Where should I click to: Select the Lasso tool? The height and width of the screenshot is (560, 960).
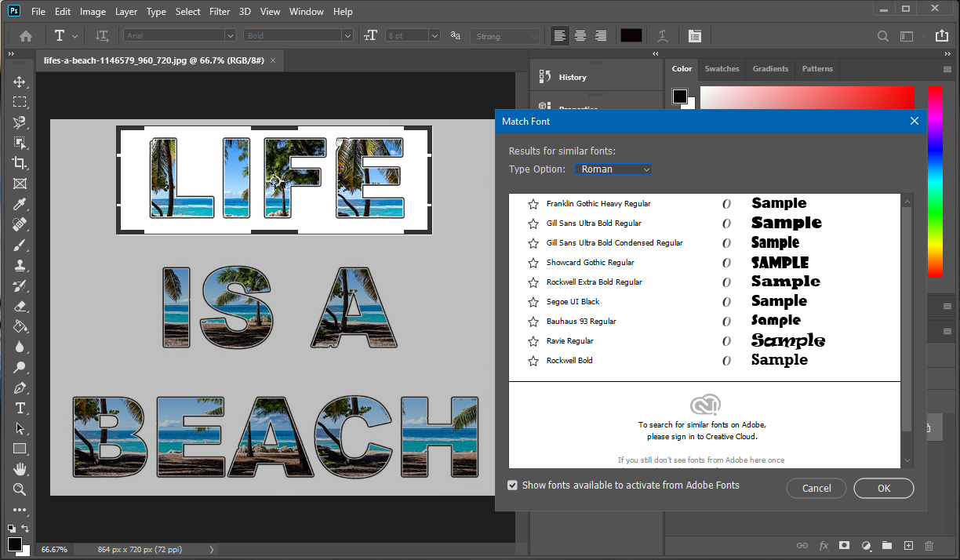[x=20, y=122]
